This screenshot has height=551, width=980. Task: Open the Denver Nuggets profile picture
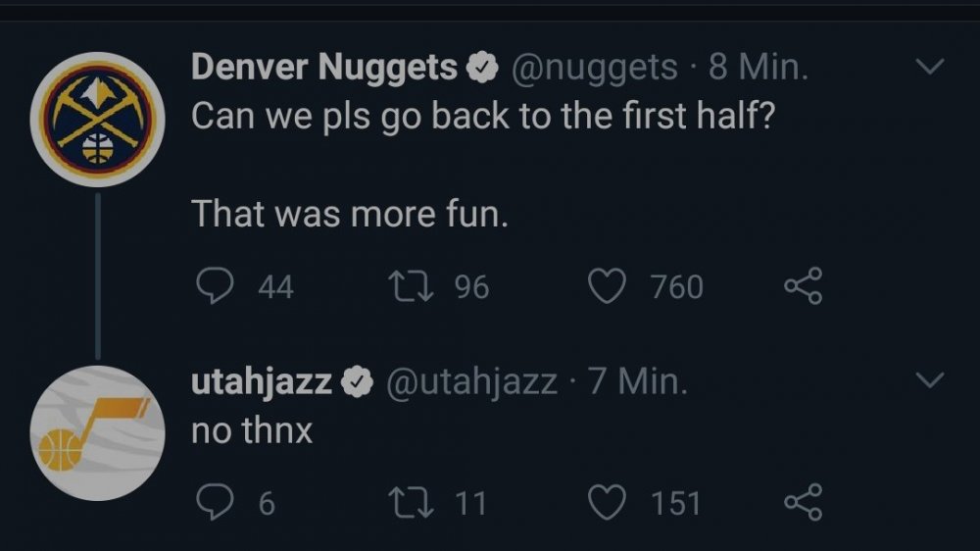(x=97, y=120)
